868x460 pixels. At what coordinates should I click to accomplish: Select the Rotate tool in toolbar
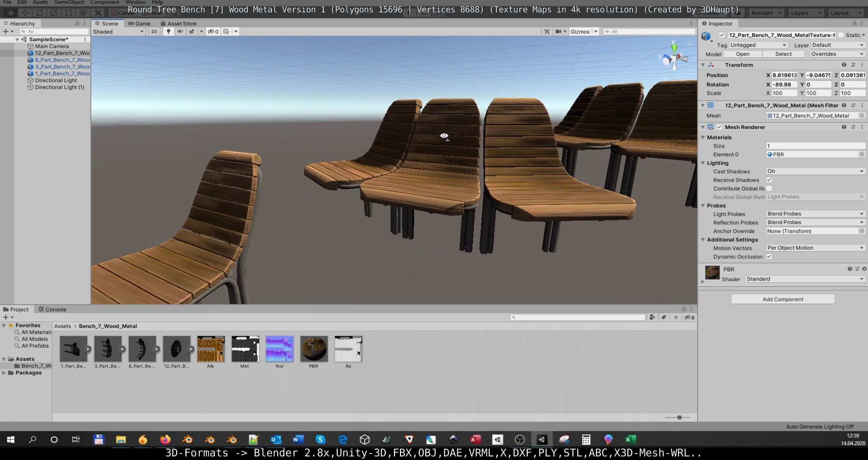pyautogui.click(x=39, y=13)
